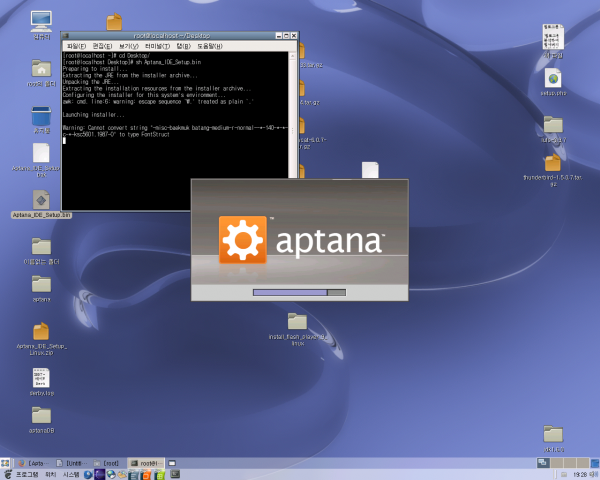
Task: Launch the terminal launcher icon in the panel
Action: click(175, 474)
